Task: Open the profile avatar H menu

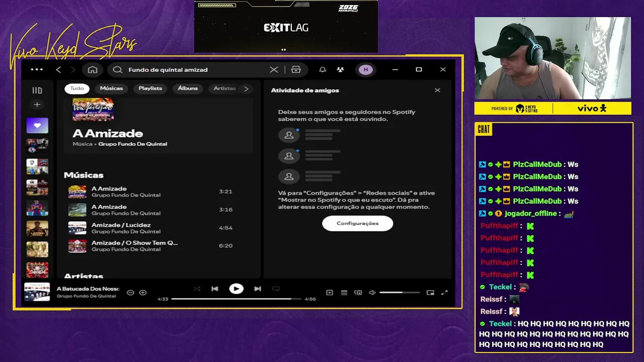Action: [x=366, y=69]
